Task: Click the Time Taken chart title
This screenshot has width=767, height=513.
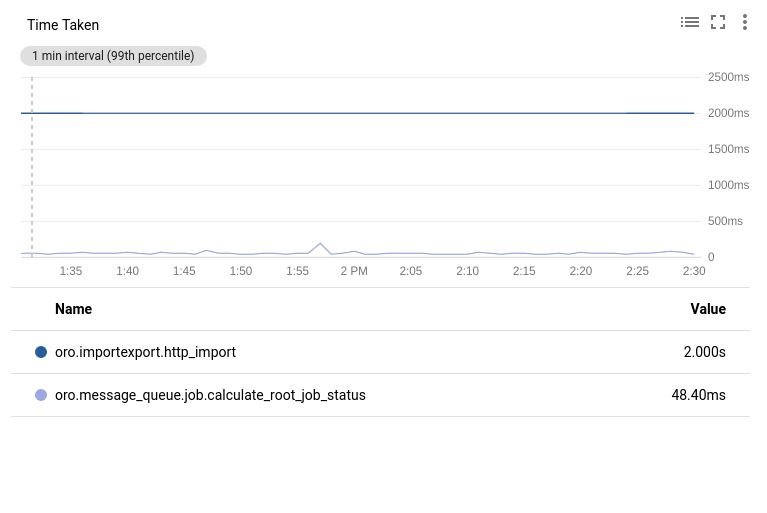Action: click(63, 25)
